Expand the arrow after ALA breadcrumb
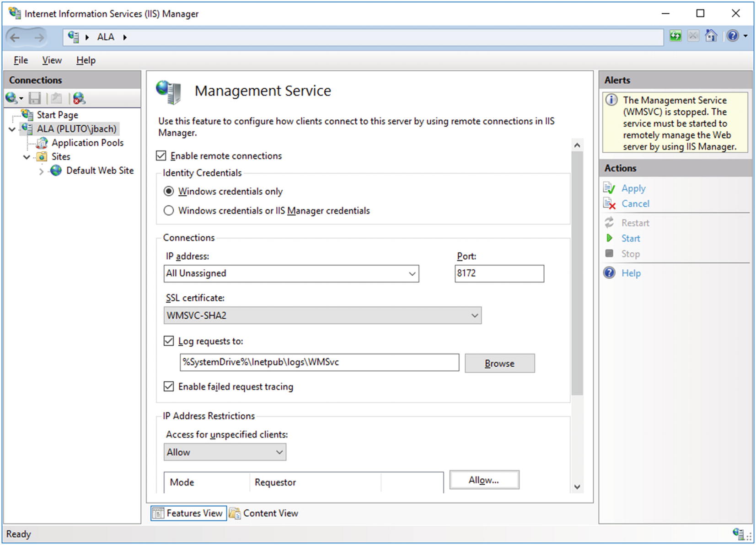The width and height of the screenshot is (756, 545). click(125, 37)
